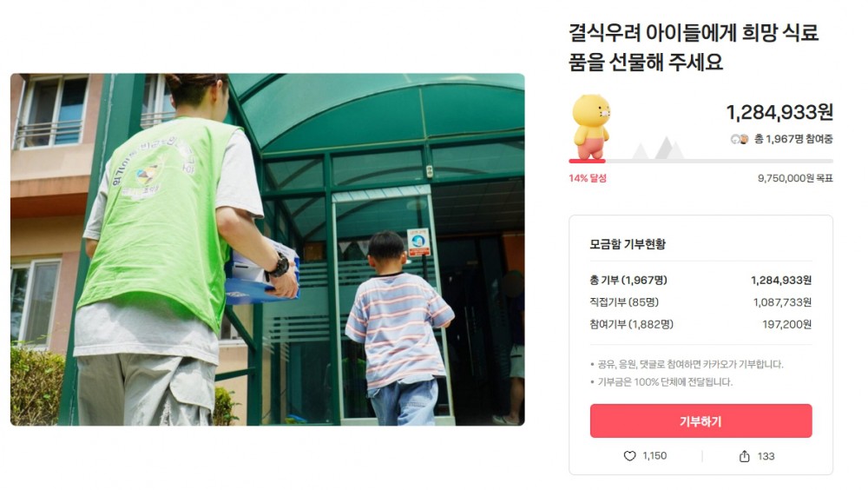This screenshot has height=490, width=868.
Task: Click the campaign title 결식우려 아이들에게 희망 식료품
Action: (x=694, y=48)
